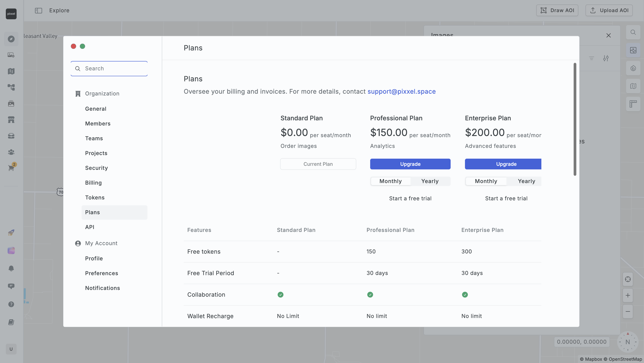The width and height of the screenshot is (644, 363).
Task: Click the sort lines icon in Images panel
Action: click(x=591, y=58)
